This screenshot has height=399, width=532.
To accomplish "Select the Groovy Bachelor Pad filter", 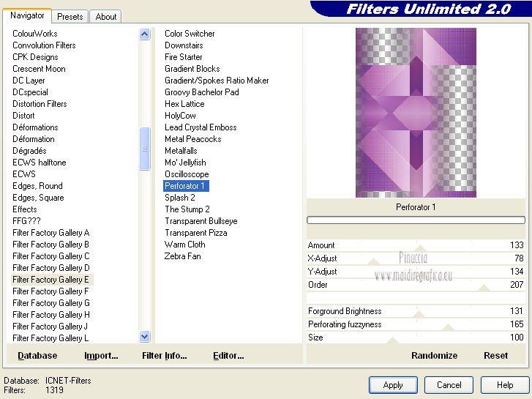I will (202, 92).
